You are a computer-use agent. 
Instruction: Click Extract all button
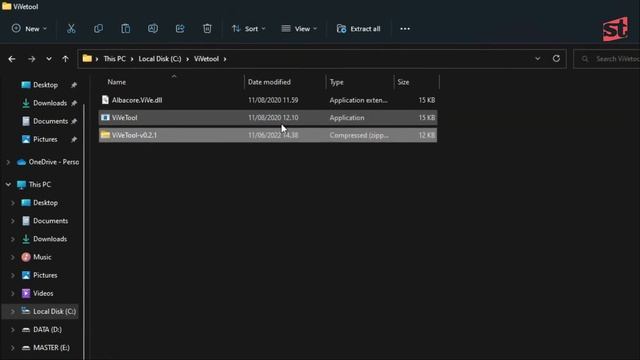point(358,29)
